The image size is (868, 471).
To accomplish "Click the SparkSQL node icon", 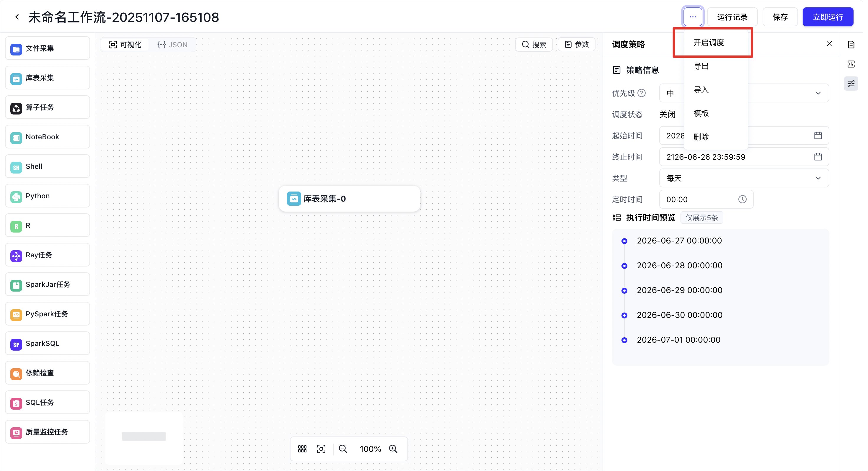I will click(16, 345).
